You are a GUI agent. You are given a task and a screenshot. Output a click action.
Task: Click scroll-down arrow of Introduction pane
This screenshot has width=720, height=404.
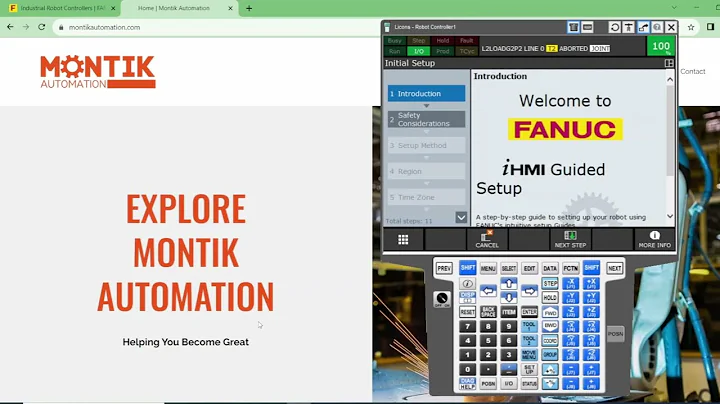pyautogui.click(x=670, y=216)
